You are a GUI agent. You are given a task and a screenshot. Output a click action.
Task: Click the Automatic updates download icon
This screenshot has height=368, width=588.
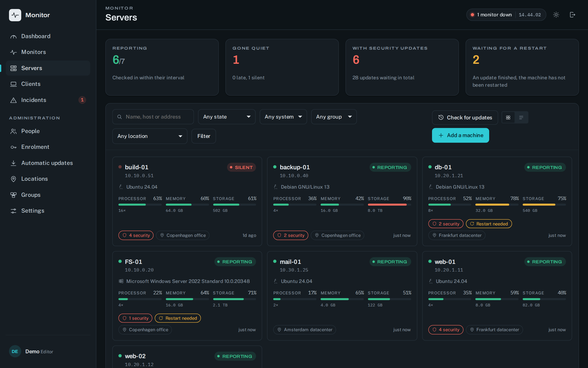[13, 163]
